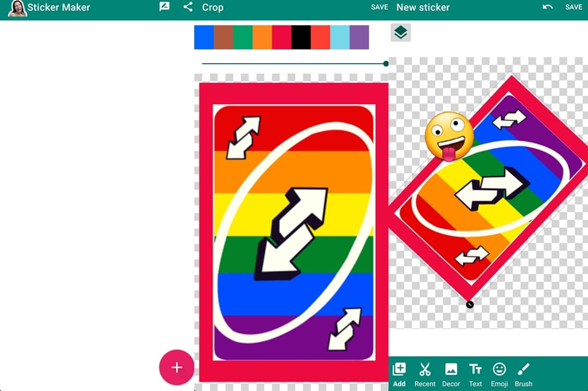Select the Brush tool
588x391 pixels.
point(523,375)
